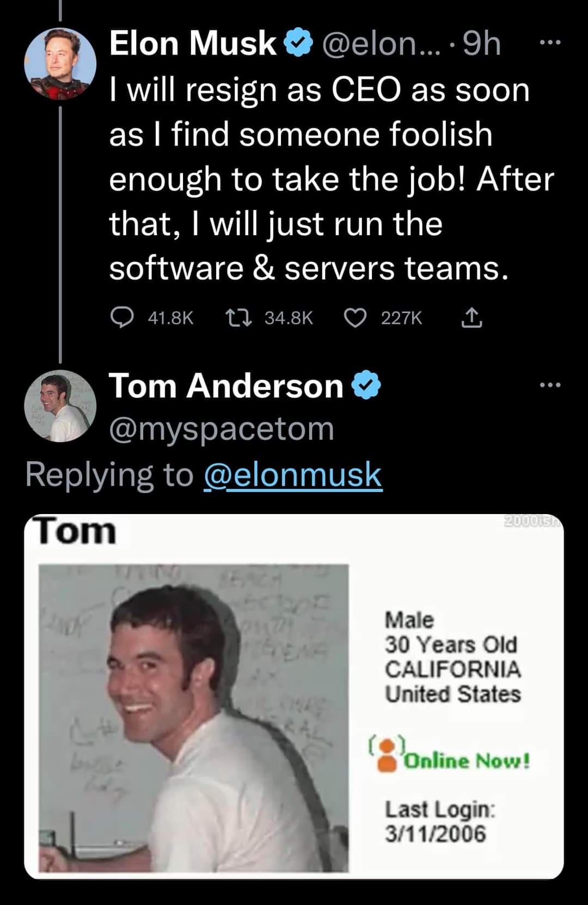The height and width of the screenshot is (905, 588).
Task: Click Elon Musk's verified badge
Action: click(298, 44)
